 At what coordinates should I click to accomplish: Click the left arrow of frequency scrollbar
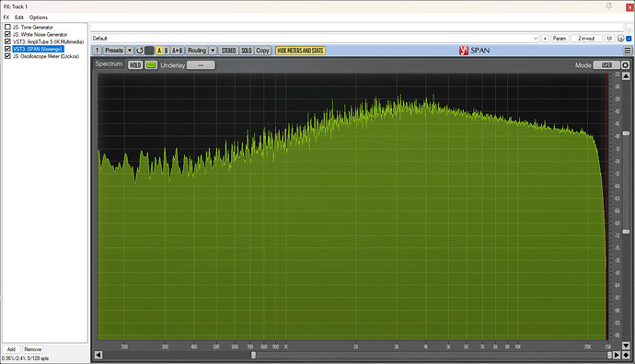coord(98,355)
